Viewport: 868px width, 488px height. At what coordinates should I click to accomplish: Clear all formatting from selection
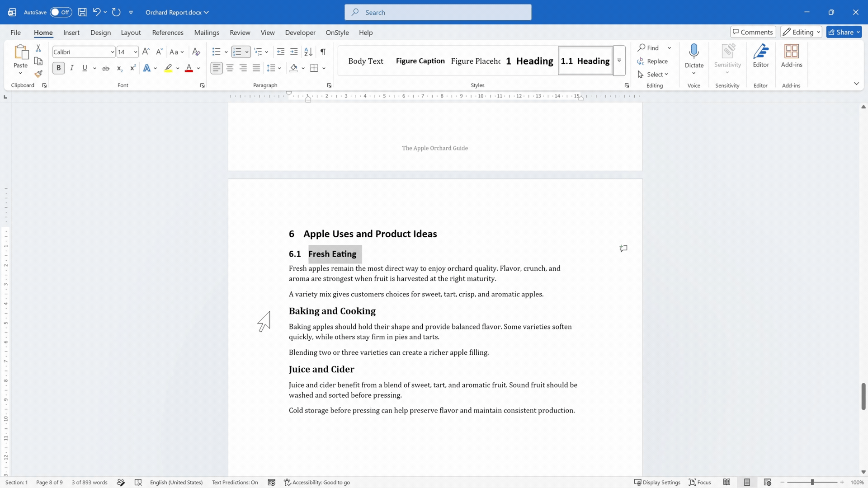[x=196, y=52]
